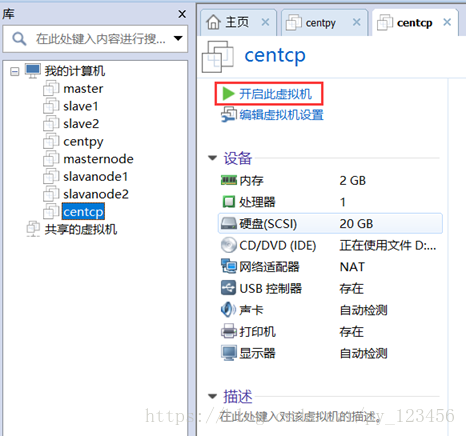Switch to the 主页 (Home) tab
The image size is (466, 436).
[239, 23]
